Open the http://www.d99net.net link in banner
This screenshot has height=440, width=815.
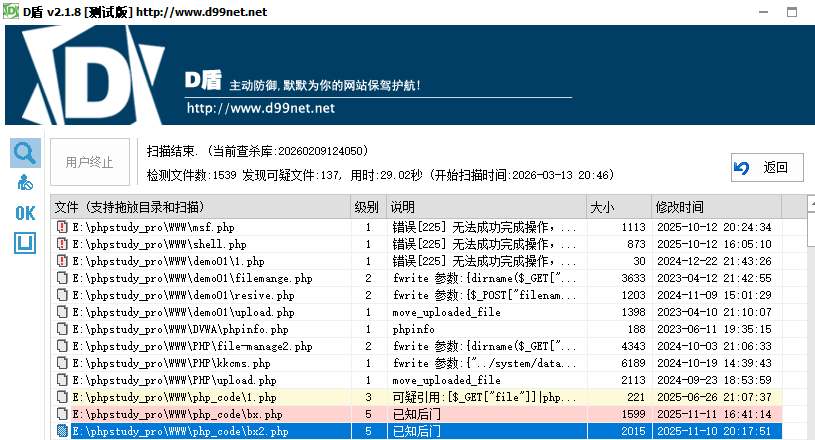[260, 108]
